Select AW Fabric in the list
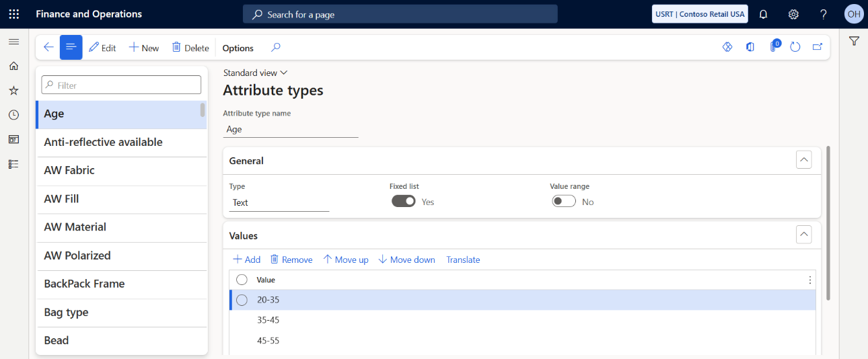The height and width of the screenshot is (359, 868). point(121,171)
